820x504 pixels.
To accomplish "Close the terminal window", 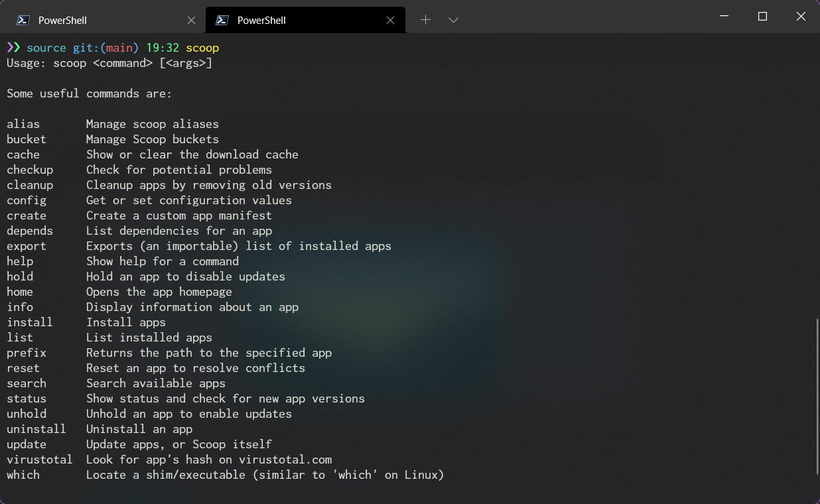I will [x=801, y=17].
